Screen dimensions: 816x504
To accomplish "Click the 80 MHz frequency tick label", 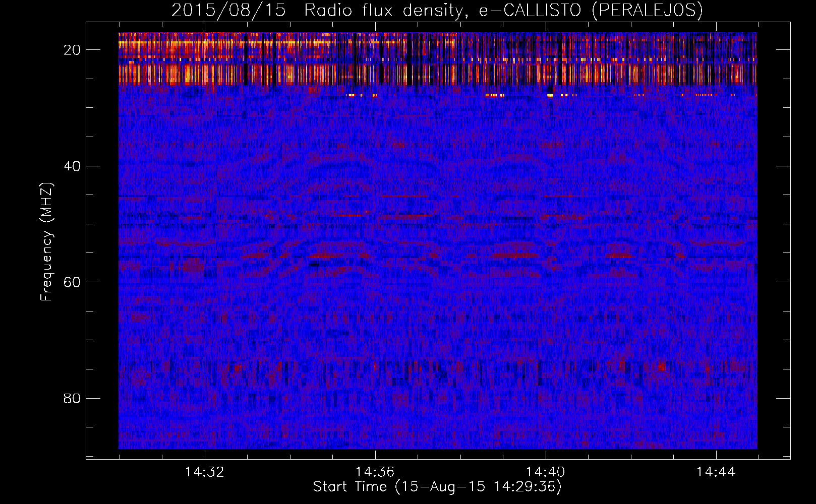I will [72, 398].
